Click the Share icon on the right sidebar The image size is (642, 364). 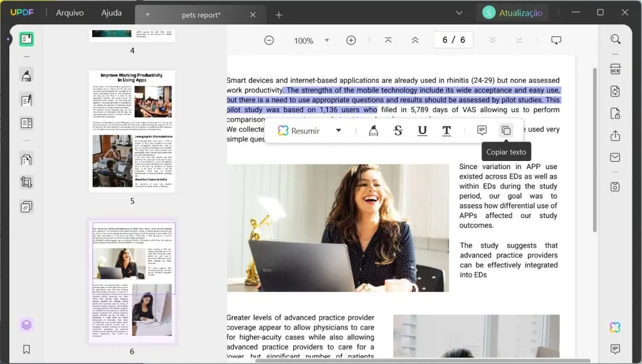tap(615, 136)
